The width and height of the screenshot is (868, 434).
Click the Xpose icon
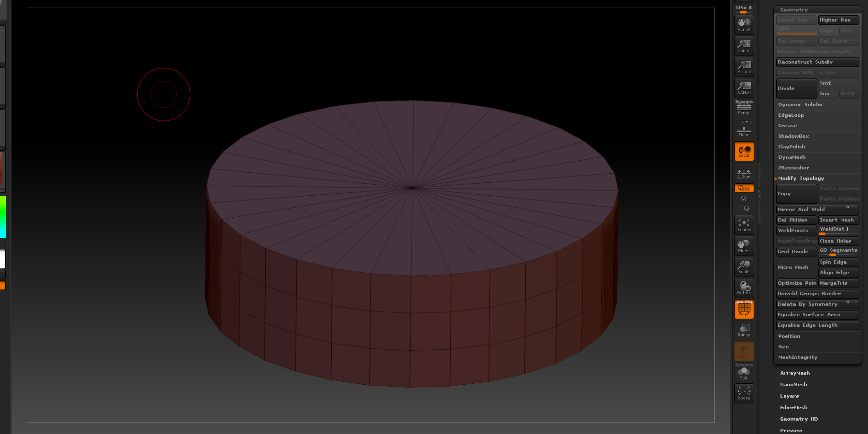744,393
